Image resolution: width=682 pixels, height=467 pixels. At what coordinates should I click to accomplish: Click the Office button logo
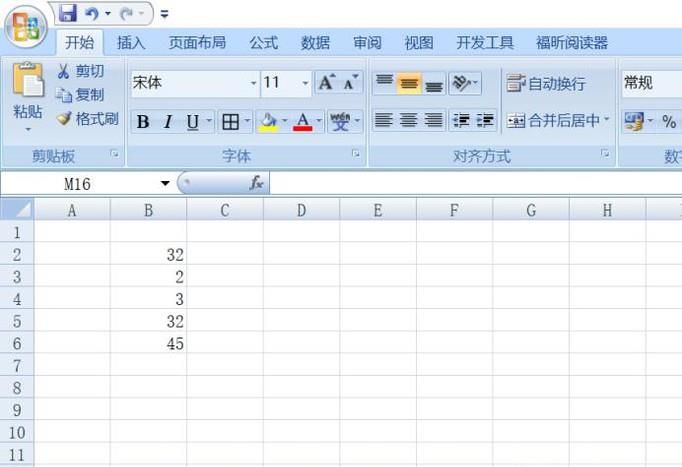click(x=26, y=27)
